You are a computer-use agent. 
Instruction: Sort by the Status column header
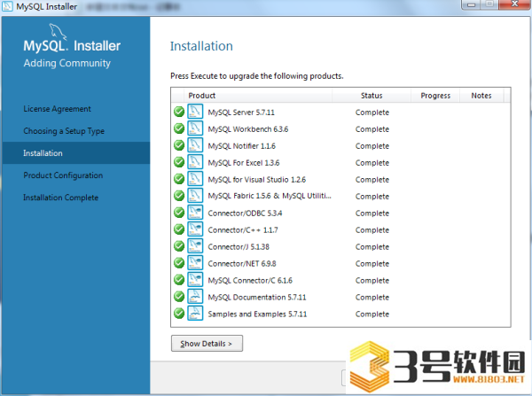point(372,96)
